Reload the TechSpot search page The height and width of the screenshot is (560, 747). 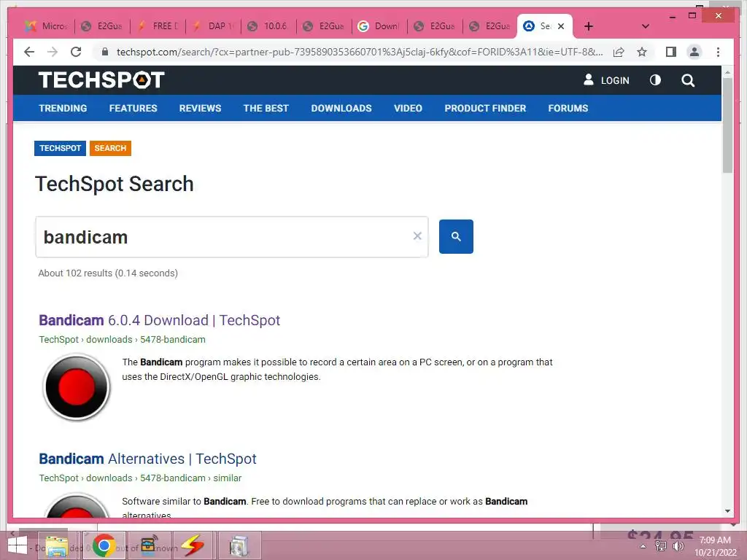[76, 52]
